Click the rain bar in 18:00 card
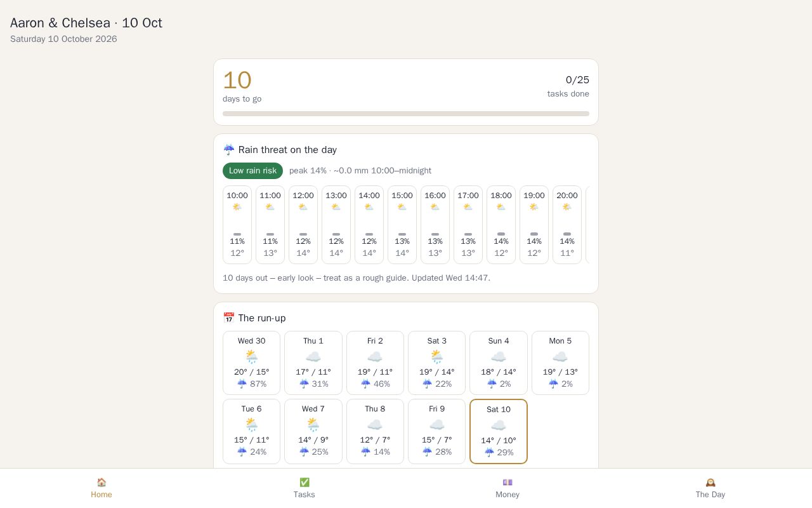This screenshot has height=508, width=812. (501, 234)
